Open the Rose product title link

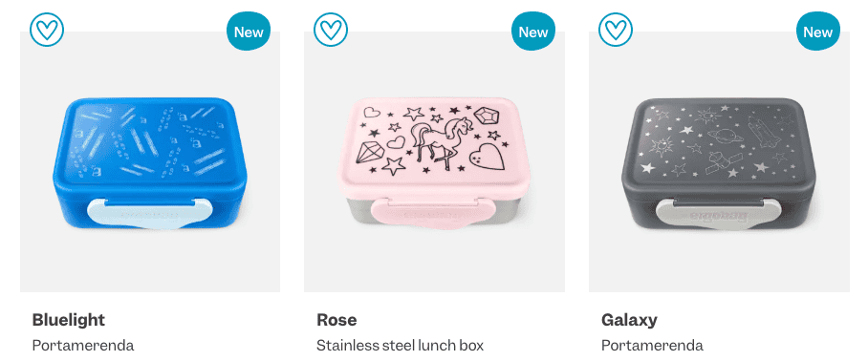(336, 320)
